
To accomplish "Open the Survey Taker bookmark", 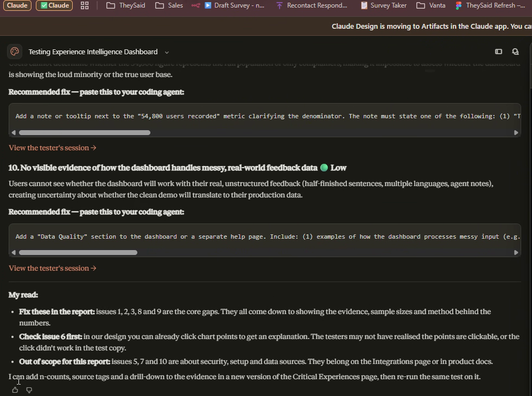I will pos(383,5).
